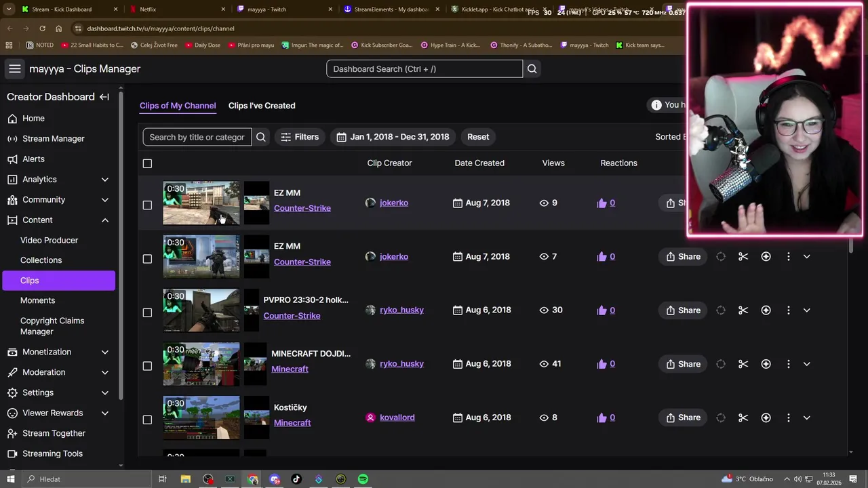Switch to Clips I've Created tab

click(262, 106)
